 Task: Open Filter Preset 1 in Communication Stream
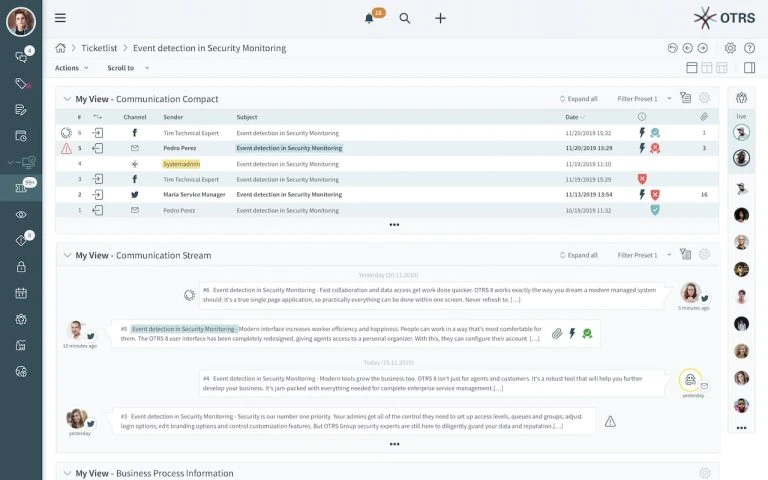point(644,255)
